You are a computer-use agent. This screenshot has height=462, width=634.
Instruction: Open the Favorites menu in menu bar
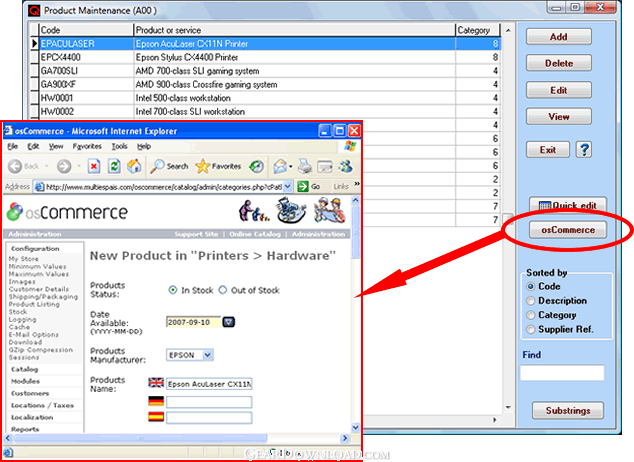(x=87, y=146)
